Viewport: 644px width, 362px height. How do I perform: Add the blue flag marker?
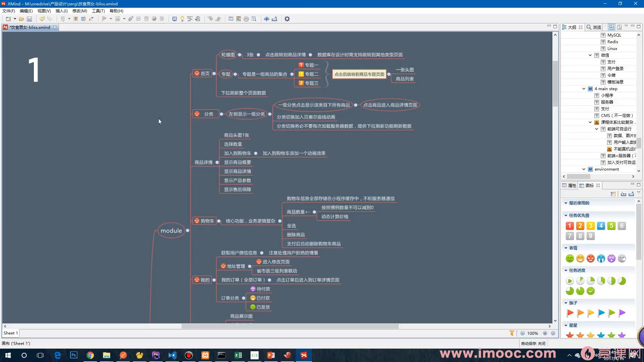point(601,313)
